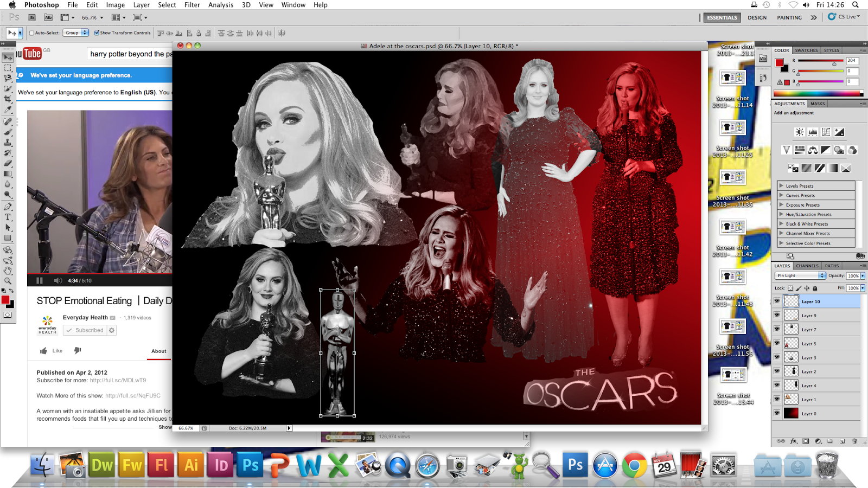This screenshot has width=868, height=488.
Task: Click the color spectrum ramp
Action: 818,94
